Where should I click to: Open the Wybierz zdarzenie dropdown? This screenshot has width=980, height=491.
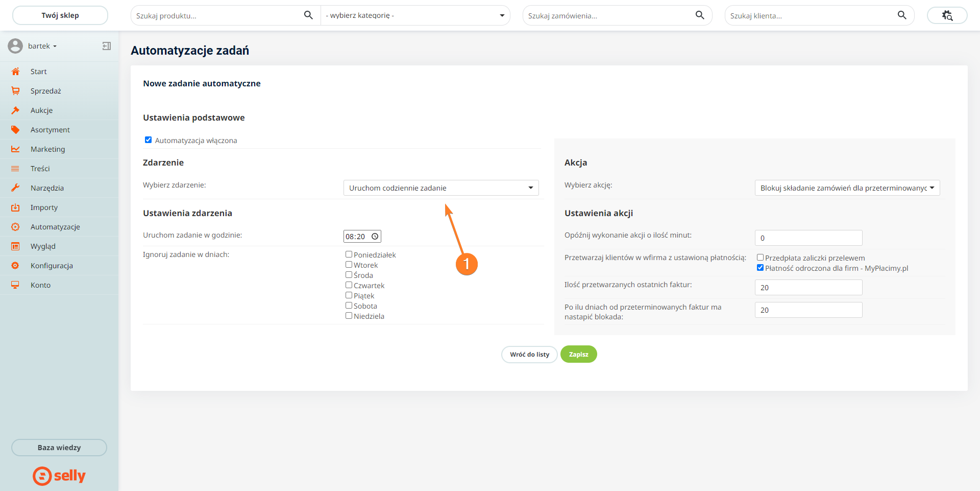coord(440,188)
